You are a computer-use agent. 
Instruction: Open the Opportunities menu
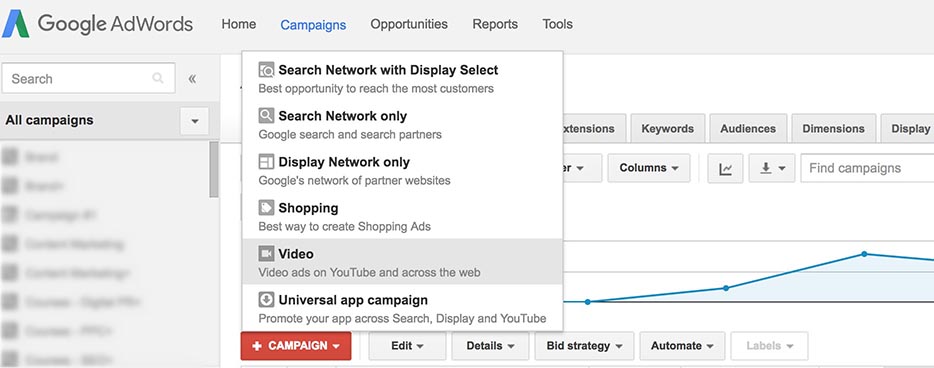click(x=409, y=24)
